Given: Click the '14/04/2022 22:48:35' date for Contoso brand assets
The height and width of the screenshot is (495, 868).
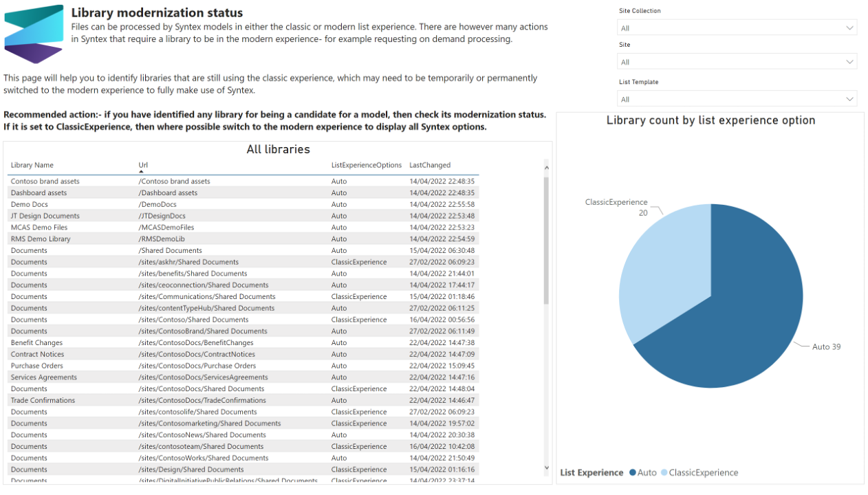Looking at the screenshot, I should coord(442,181).
